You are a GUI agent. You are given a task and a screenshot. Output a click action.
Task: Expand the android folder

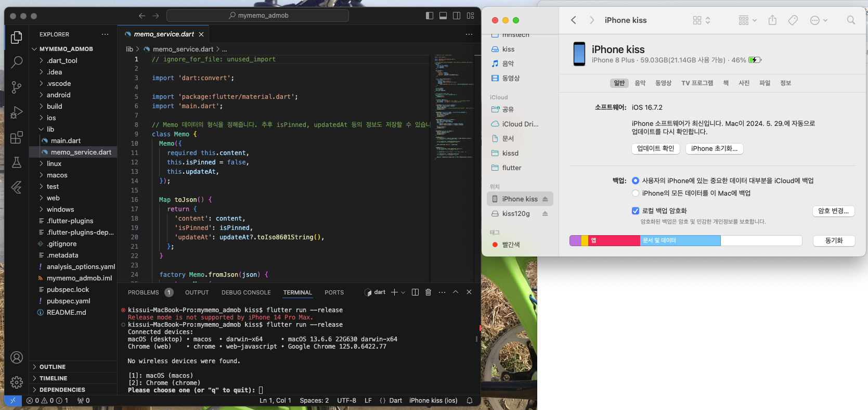click(x=41, y=95)
